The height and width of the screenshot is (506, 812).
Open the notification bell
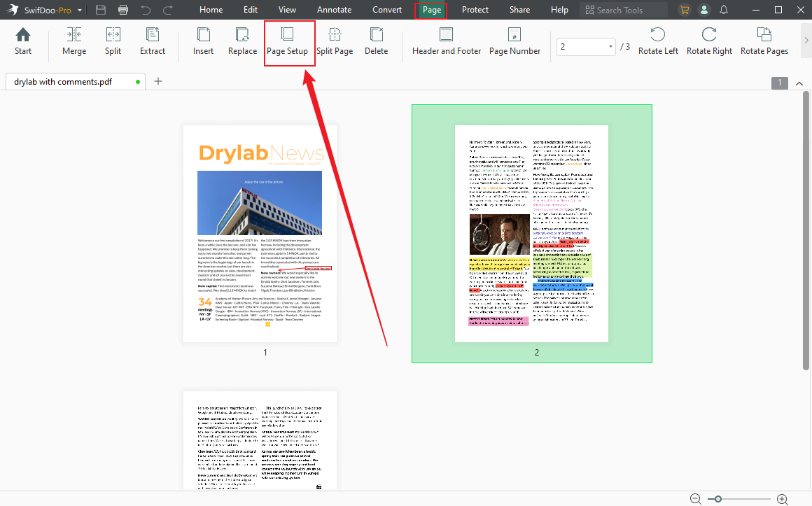point(724,10)
